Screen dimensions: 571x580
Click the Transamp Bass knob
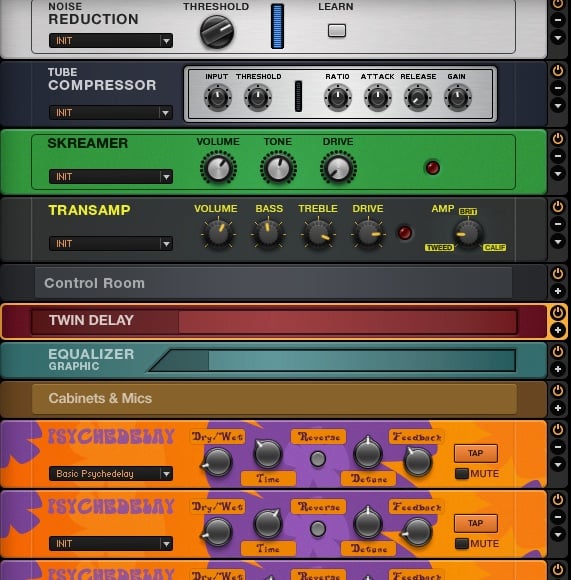268,234
